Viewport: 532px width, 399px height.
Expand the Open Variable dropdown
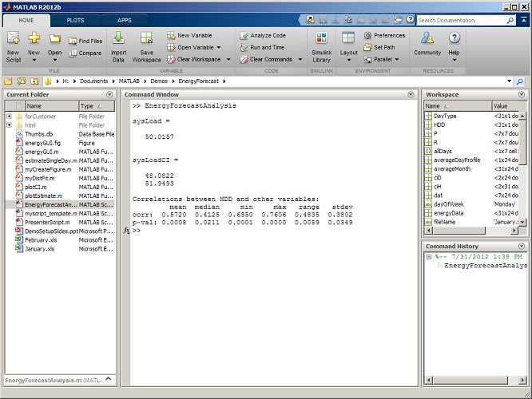point(219,47)
